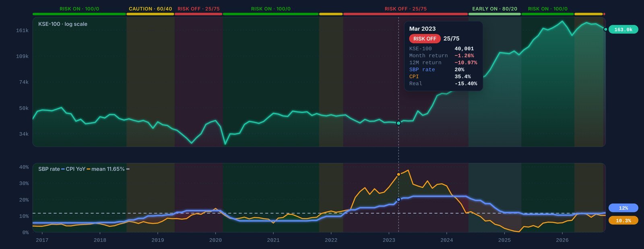The width and height of the screenshot is (644, 249).
Task: Click the 34k y-axis label
Action: (24, 134)
